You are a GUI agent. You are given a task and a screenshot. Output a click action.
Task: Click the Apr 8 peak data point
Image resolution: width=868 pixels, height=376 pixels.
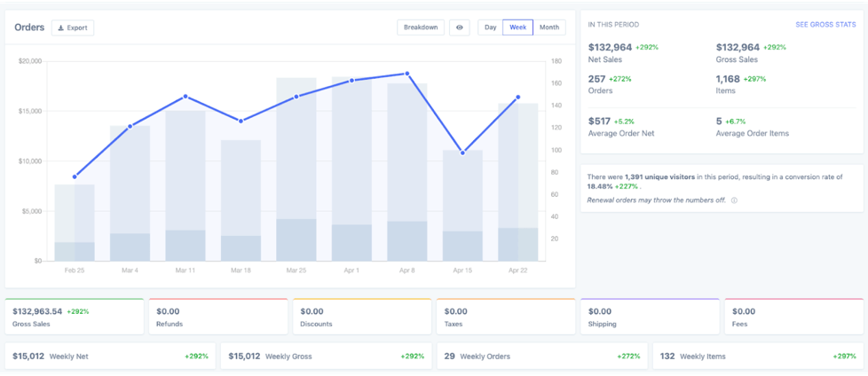(406, 74)
